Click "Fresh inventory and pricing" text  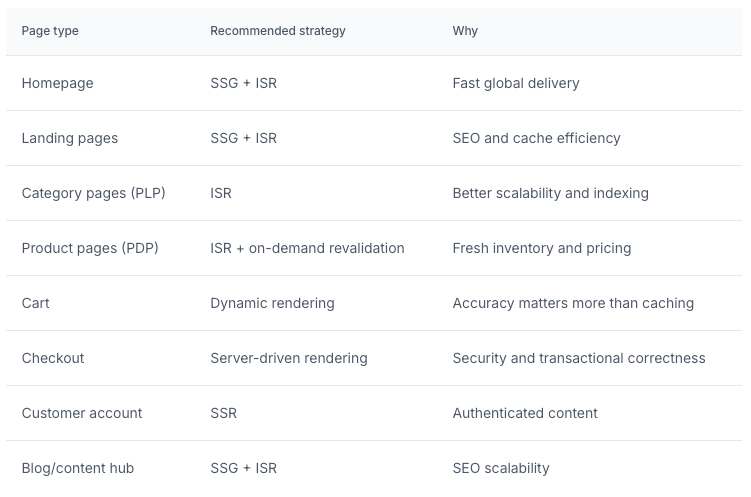pos(542,248)
